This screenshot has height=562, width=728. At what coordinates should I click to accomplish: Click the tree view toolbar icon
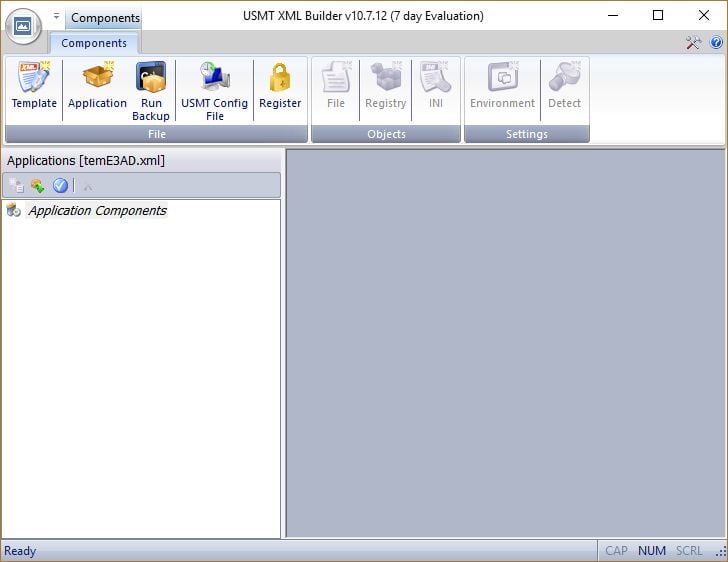pos(16,186)
